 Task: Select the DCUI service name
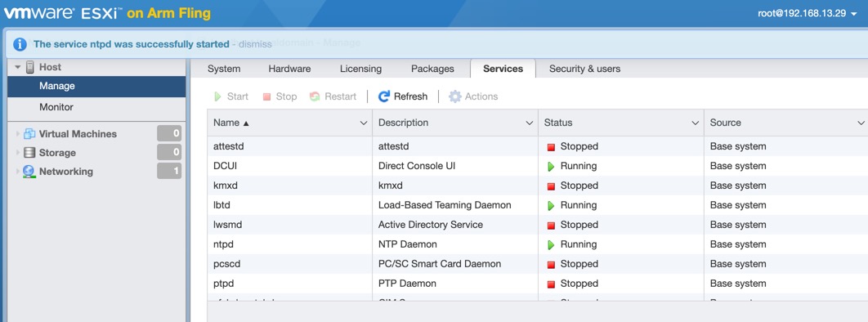[x=226, y=166]
